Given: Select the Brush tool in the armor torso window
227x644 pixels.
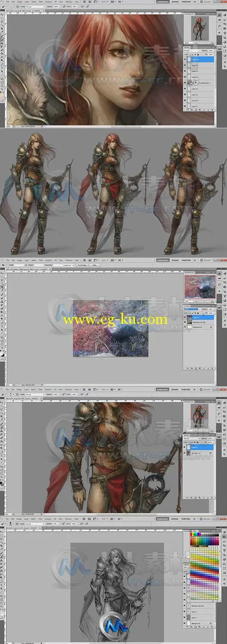Looking at the screenshot, I should coord(3,427).
